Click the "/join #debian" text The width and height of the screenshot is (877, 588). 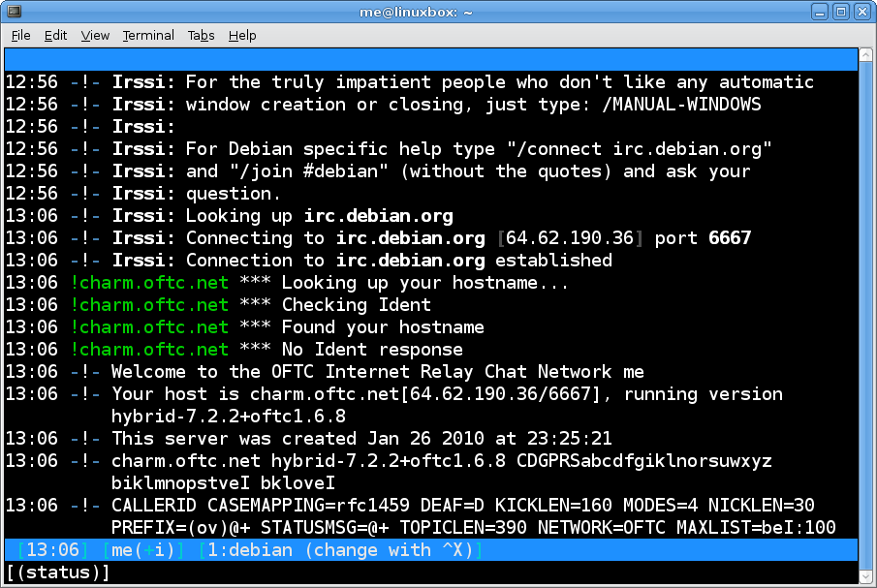(308, 171)
